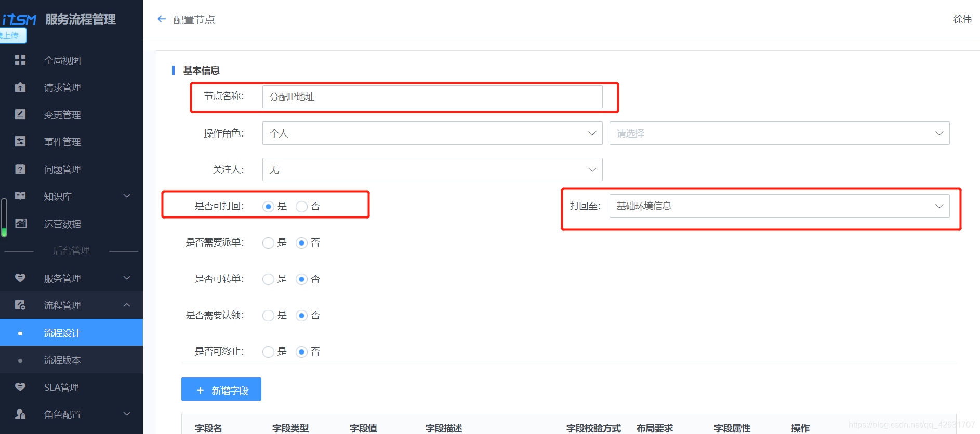Click the 字段属性 column header
Screen dimensions: 980x434
(x=732, y=428)
